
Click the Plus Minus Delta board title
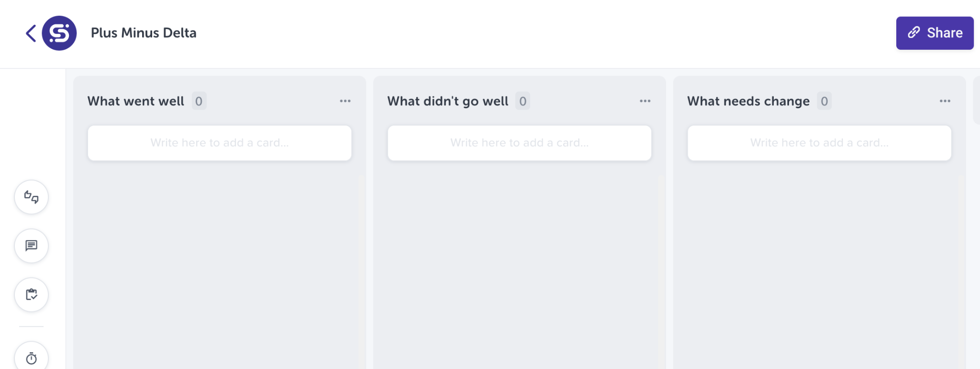pos(144,33)
